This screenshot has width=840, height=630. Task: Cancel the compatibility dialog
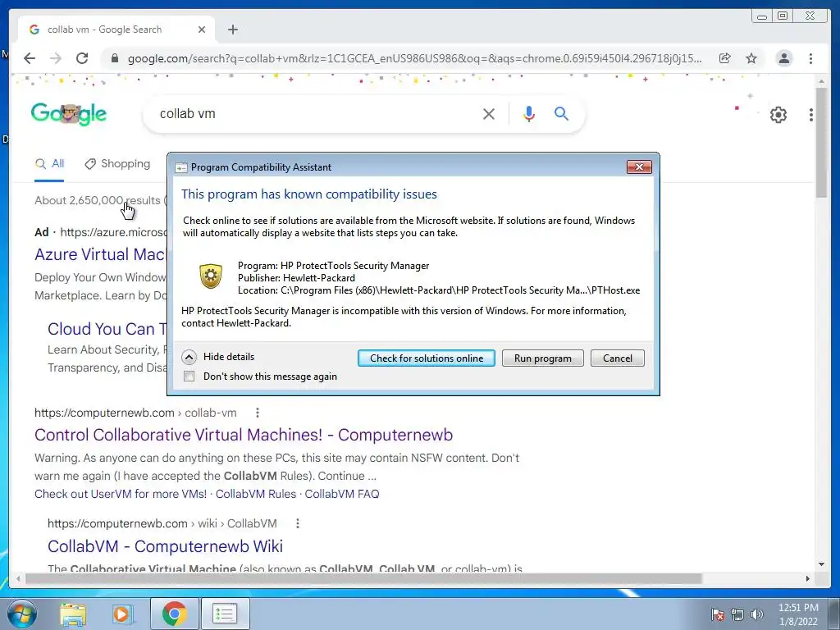pyautogui.click(x=617, y=358)
